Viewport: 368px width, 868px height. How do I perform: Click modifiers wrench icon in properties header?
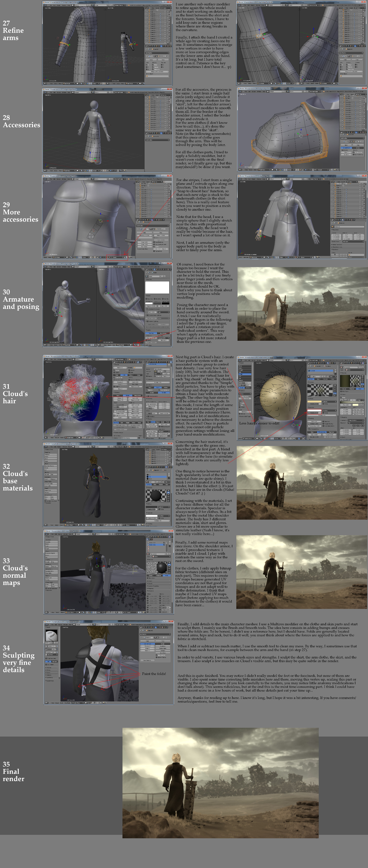tap(156, 627)
